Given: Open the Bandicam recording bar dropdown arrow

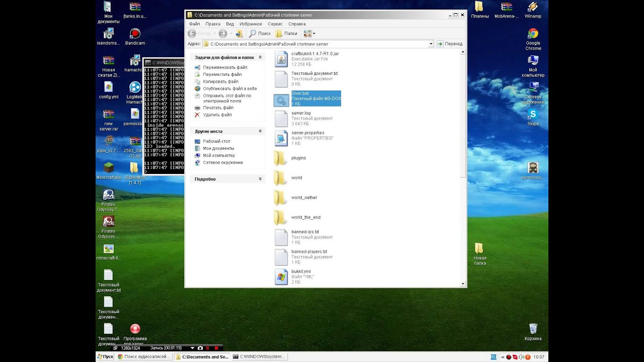Looking at the screenshot, I should pyautogui.click(x=192, y=348).
